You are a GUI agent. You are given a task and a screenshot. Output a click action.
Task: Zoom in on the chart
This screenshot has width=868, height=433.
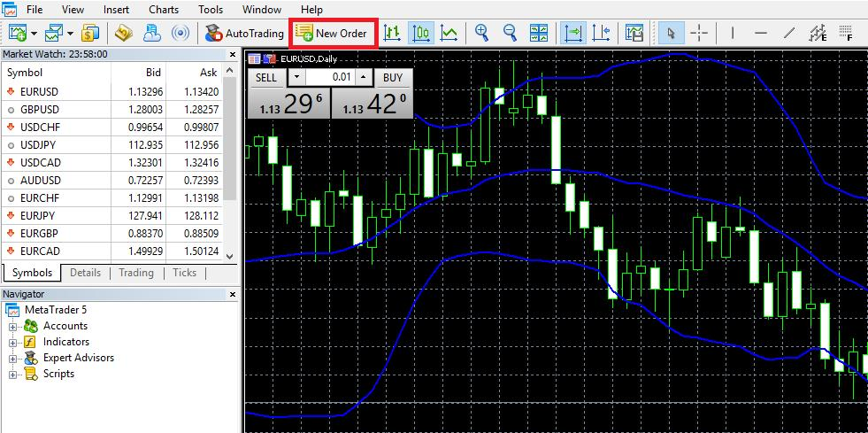[x=482, y=34]
